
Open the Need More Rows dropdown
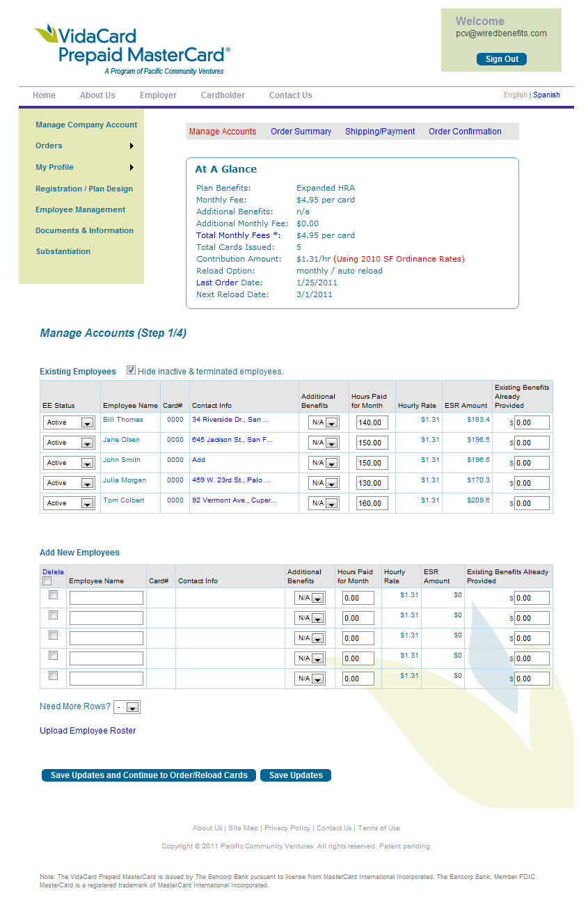[127, 707]
